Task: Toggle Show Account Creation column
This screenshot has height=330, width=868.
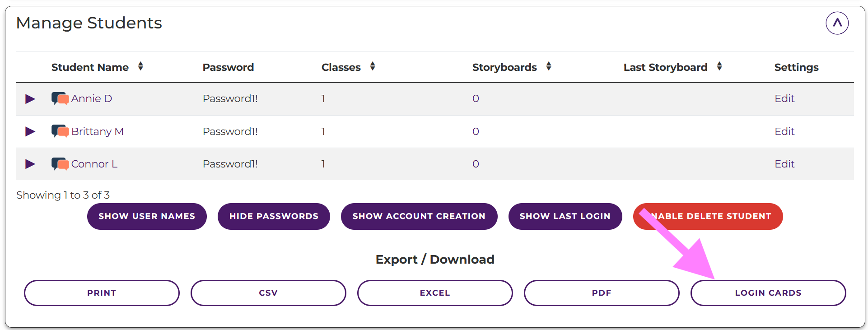Action: 419,216
